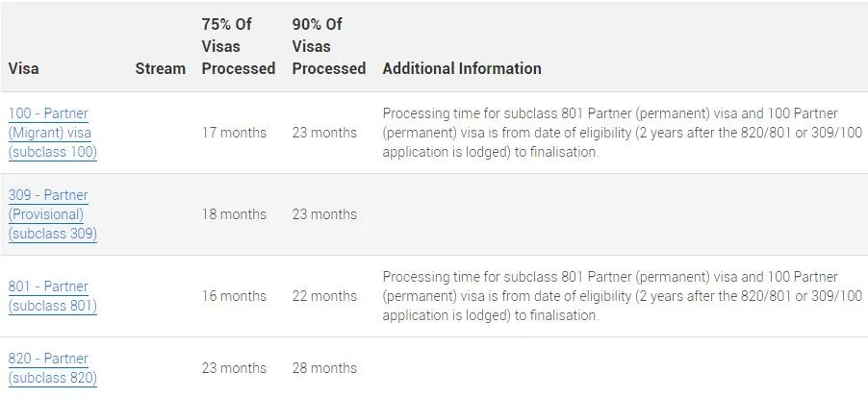
Task: Visit the 820 - Partner (subclass 820) link
Action: [53, 368]
